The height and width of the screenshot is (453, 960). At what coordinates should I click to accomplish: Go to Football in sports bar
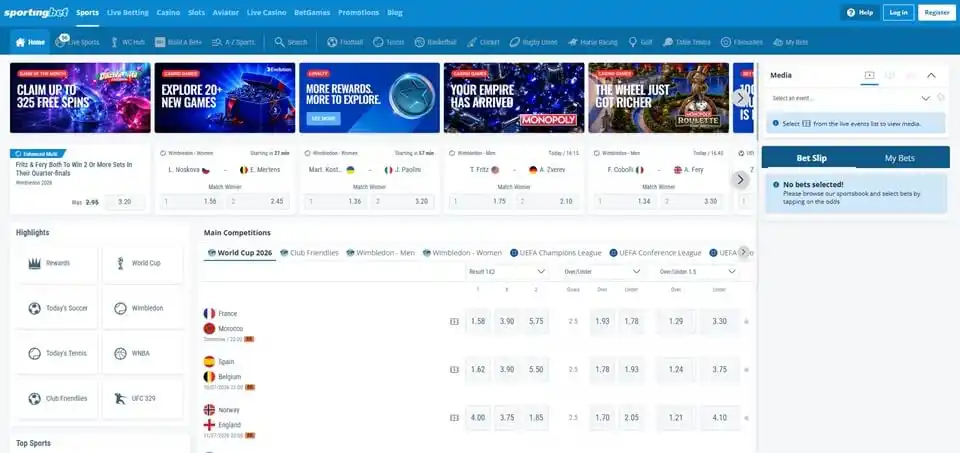point(345,42)
